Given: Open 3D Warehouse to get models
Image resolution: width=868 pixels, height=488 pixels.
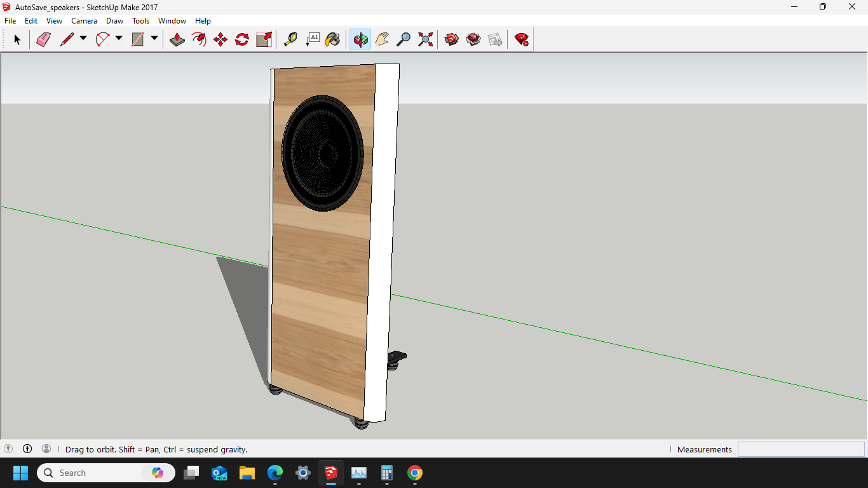Looking at the screenshot, I should pyautogui.click(x=452, y=39).
